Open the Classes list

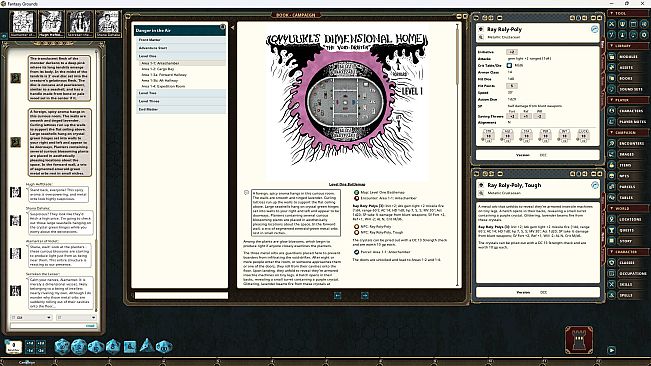[x=627, y=263]
